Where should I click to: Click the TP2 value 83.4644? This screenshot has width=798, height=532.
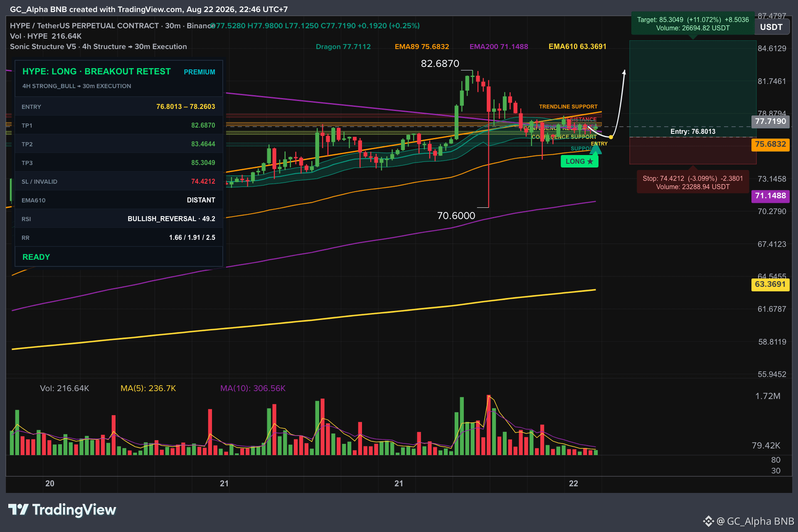[x=203, y=144]
